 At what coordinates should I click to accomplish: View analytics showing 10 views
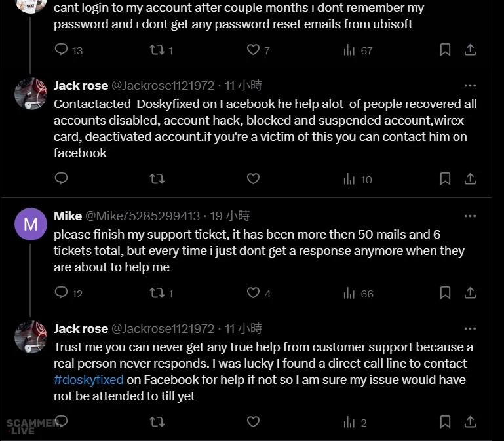(x=349, y=179)
